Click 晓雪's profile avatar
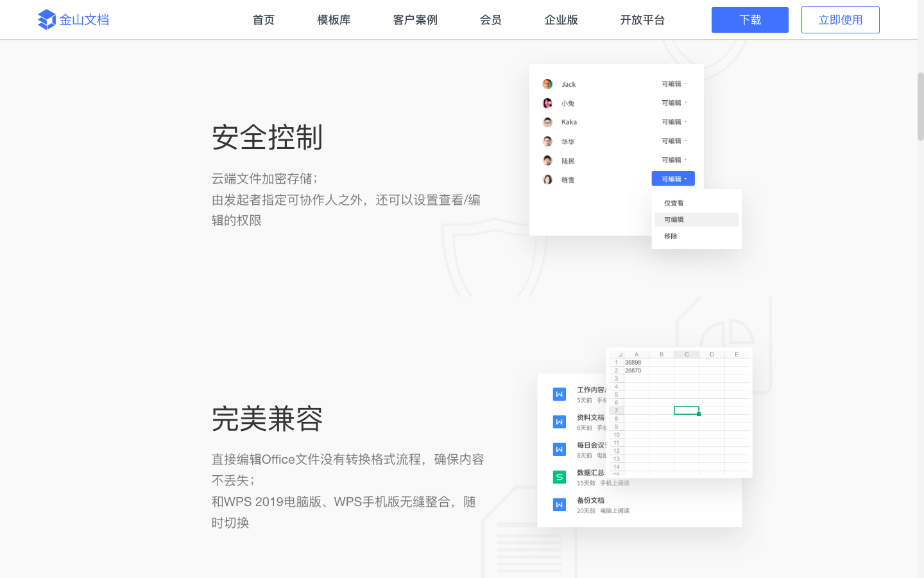 tap(547, 179)
